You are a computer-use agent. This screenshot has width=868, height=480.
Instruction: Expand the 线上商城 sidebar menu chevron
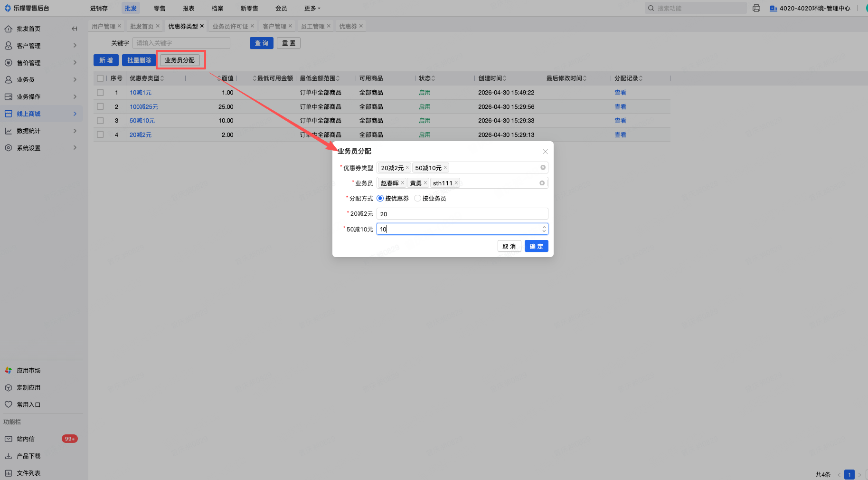pos(75,114)
